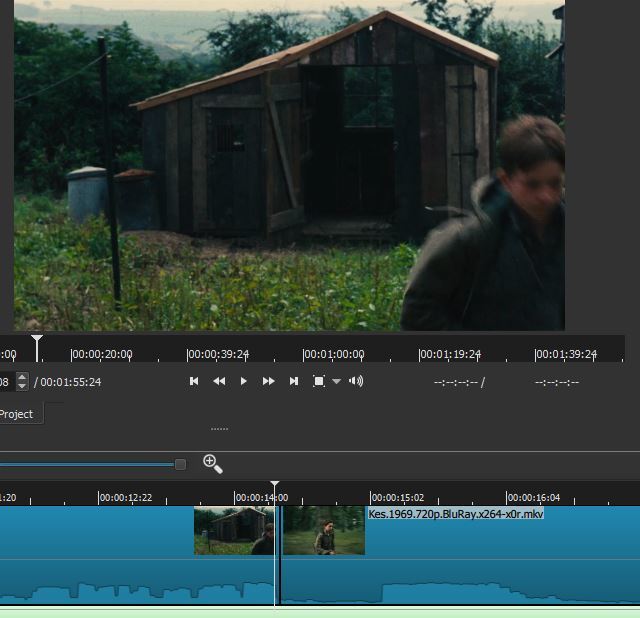The width and height of the screenshot is (640, 618).
Task: Play the video in the player
Action: (x=244, y=381)
